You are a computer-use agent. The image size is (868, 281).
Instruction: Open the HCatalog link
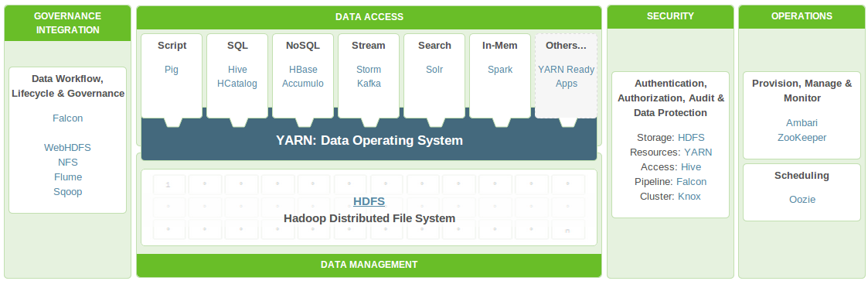coord(237,84)
